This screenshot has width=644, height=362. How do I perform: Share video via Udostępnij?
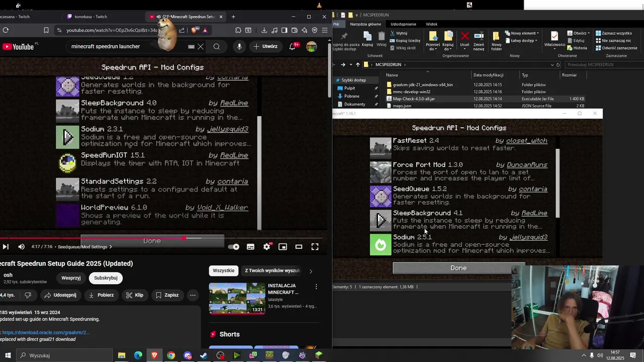tap(60, 295)
